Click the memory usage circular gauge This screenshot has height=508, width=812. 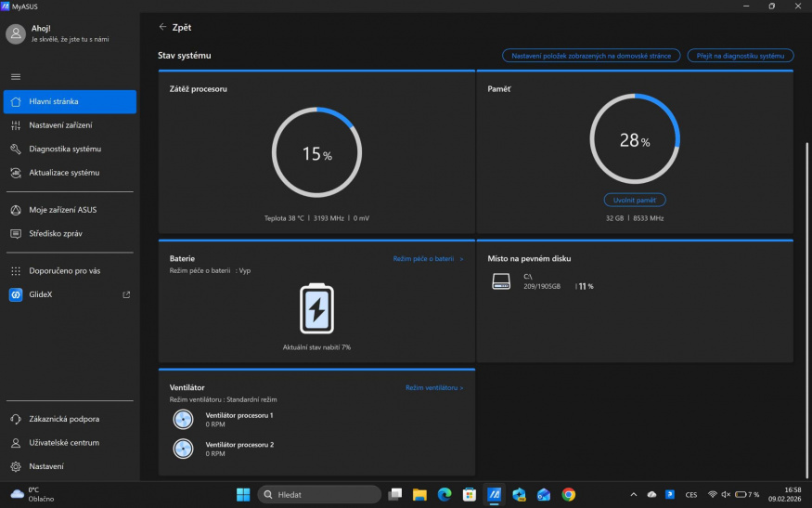635,140
